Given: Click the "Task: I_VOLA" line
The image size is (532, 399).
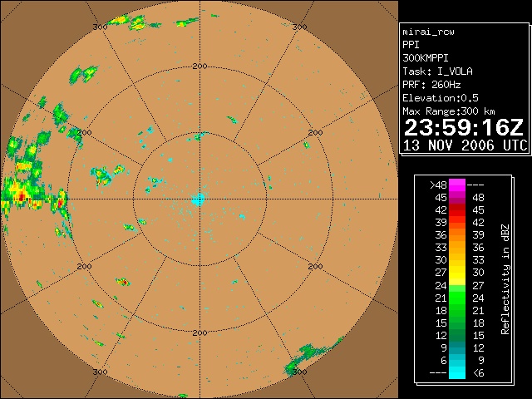Looking at the screenshot, I should pos(437,71).
